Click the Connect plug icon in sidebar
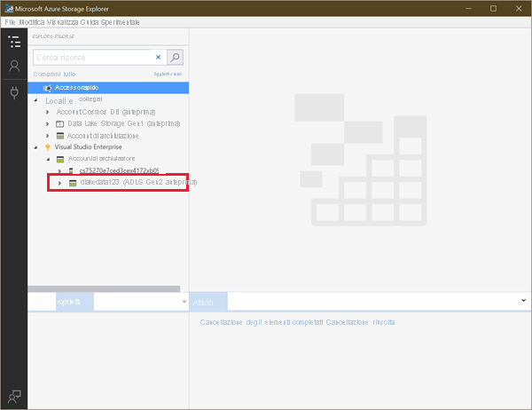The width and height of the screenshot is (532, 410). tap(14, 92)
